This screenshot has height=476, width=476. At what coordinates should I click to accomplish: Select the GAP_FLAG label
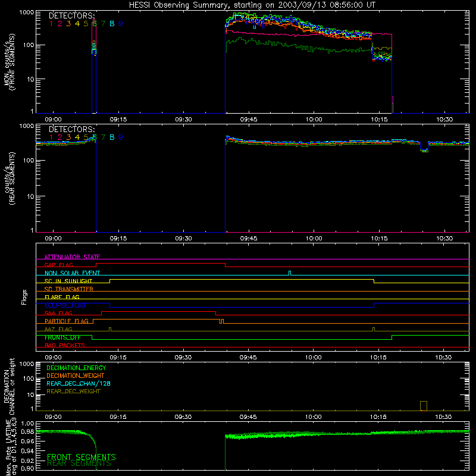pos(58,265)
